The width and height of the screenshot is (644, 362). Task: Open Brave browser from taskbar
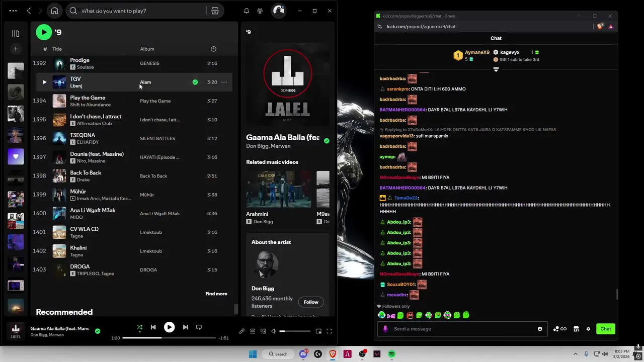point(333,354)
